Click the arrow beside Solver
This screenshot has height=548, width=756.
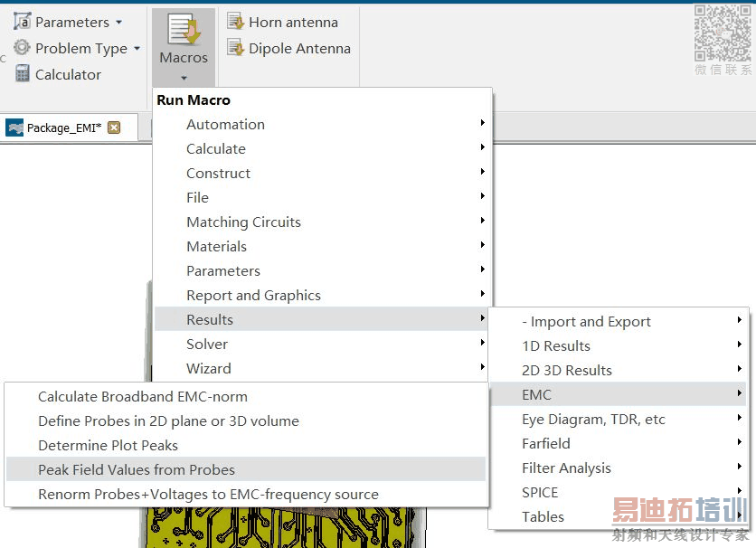(482, 342)
